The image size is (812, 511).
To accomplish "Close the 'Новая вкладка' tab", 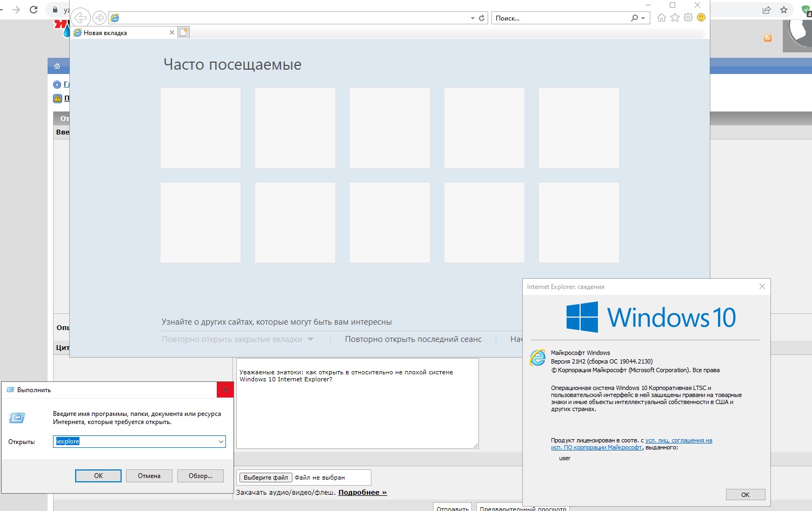I will point(172,32).
